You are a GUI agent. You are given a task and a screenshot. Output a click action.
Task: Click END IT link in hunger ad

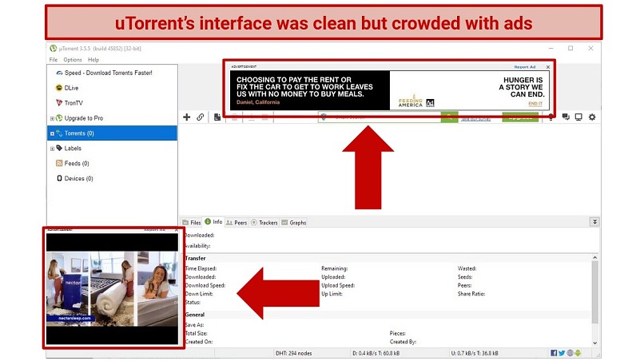point(535,104)
